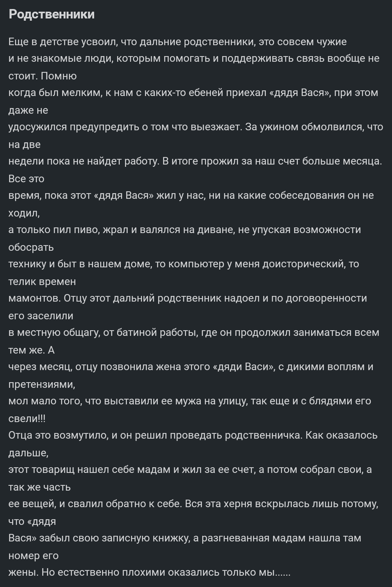
Task: Click the "Родственники" post title heading
Action: tap(52, 14)
